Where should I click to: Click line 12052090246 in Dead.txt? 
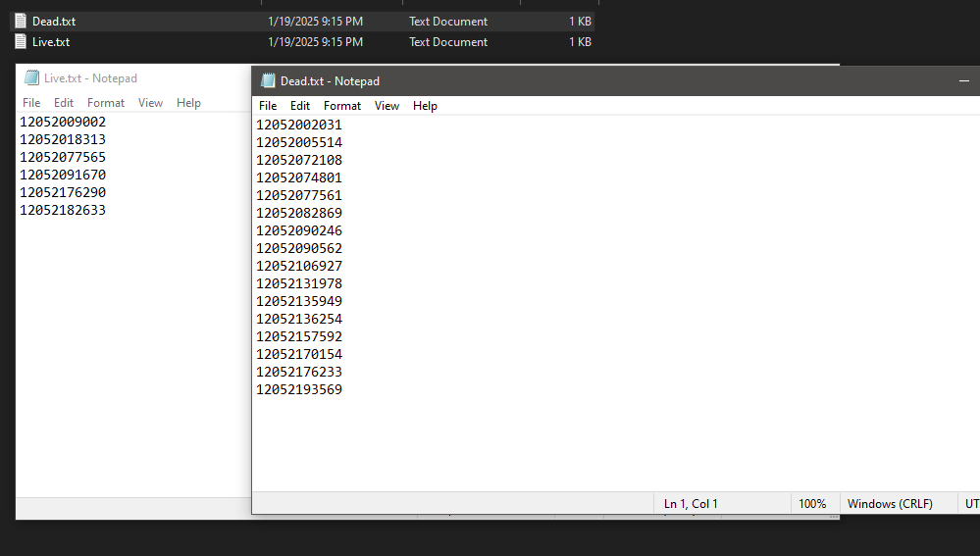(299, 230)
